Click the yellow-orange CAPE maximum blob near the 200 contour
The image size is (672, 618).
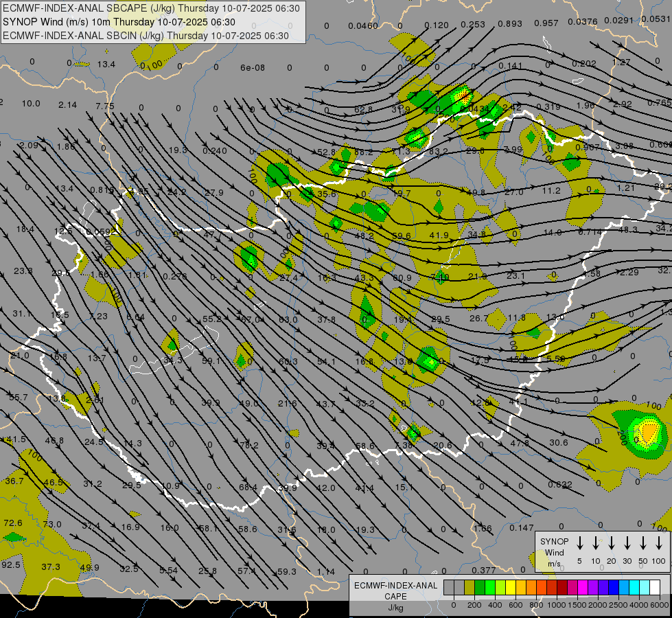coord(649,432)
